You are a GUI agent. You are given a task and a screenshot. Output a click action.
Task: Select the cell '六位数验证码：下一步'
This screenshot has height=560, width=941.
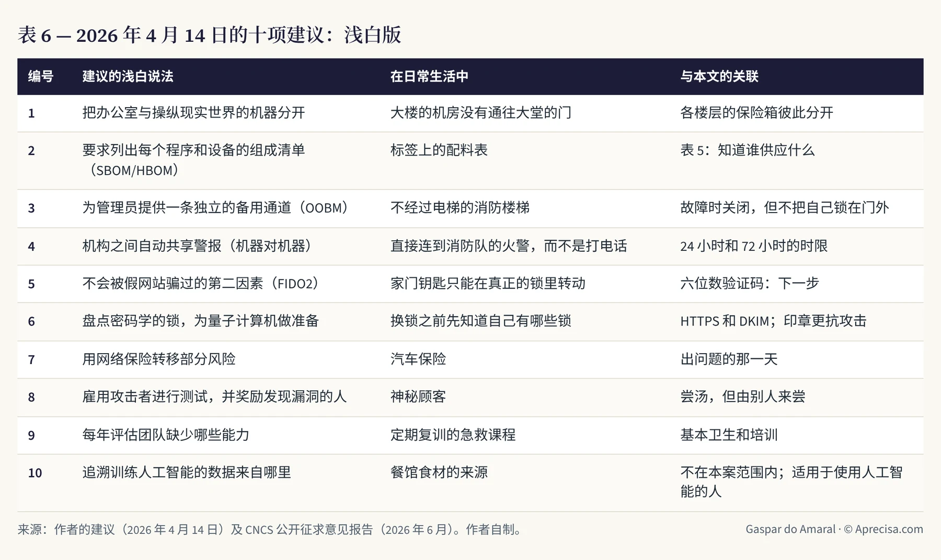coord(750,284)
